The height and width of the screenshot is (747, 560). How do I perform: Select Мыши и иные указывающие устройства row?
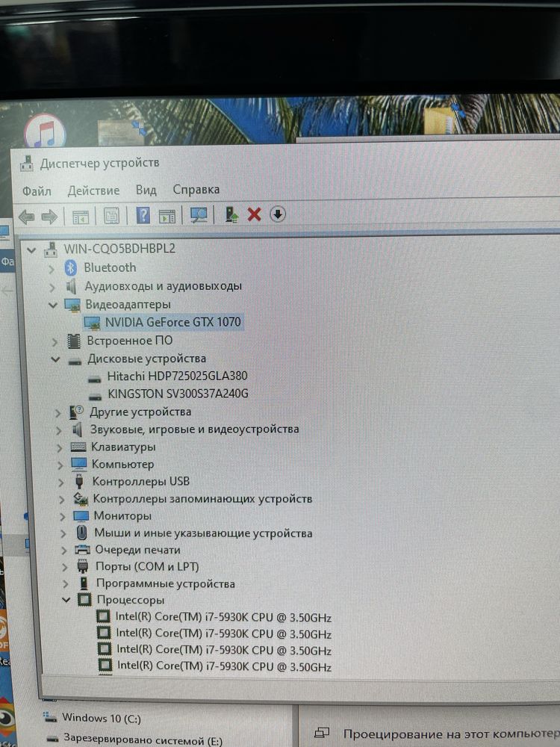coord(203,533)
